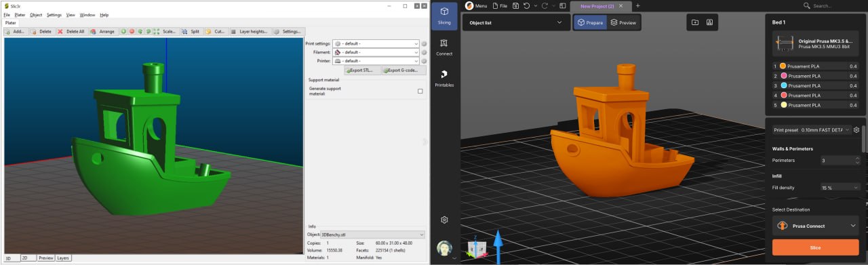The image size is (868, 265).
Task: Switch to the Layers tab in Slic3r
Action: click(63, 258)
